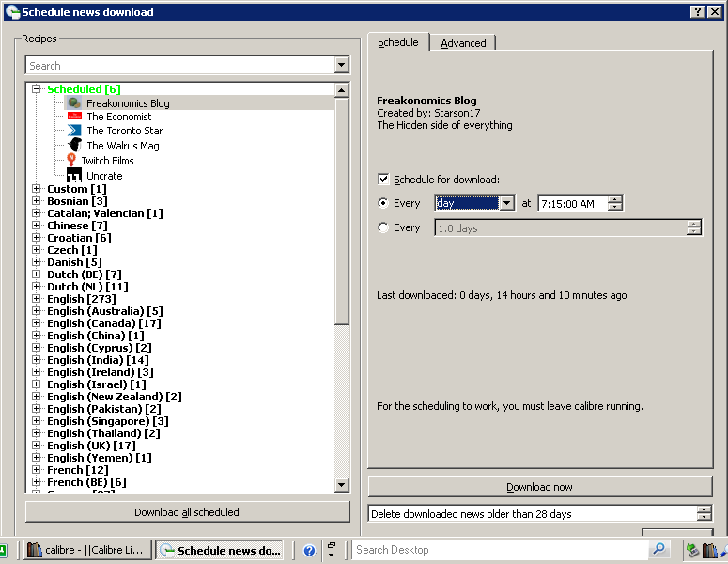Select the English (India) [14] row
Viewport: 728px width, 564px height.
click(x=98, y=360)
